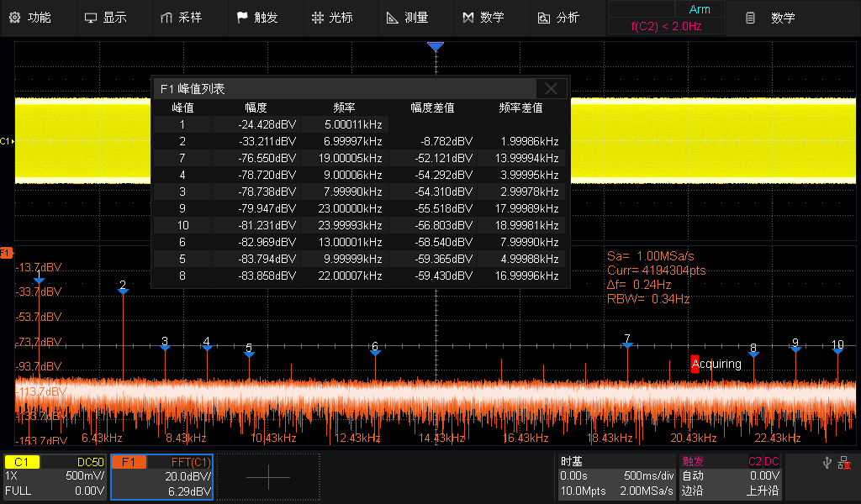Close the F1 峰值列表 peak table

[x=552, y=88]
